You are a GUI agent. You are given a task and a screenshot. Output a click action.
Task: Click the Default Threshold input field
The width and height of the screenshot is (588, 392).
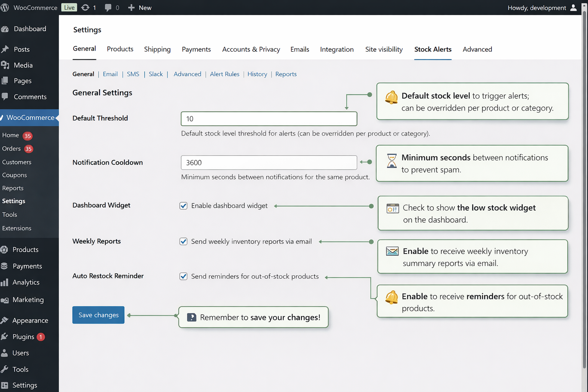pyautogui.click(x=269, y=119)
